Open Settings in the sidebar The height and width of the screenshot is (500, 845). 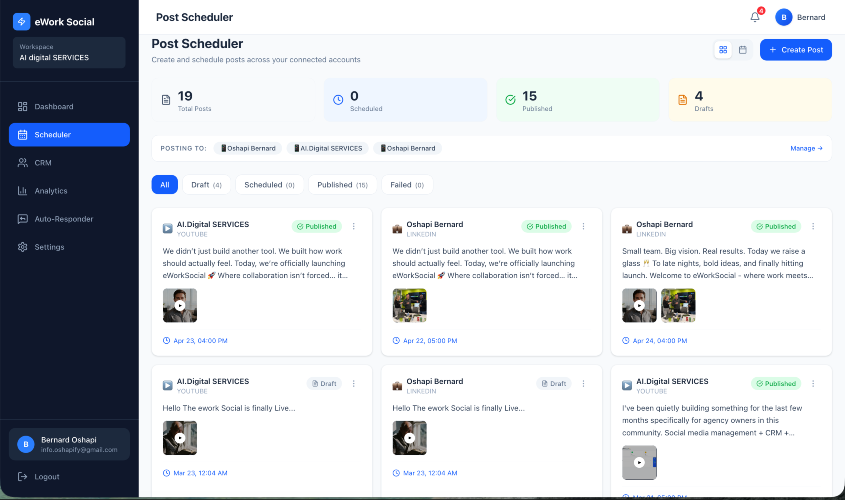[69, 247]
